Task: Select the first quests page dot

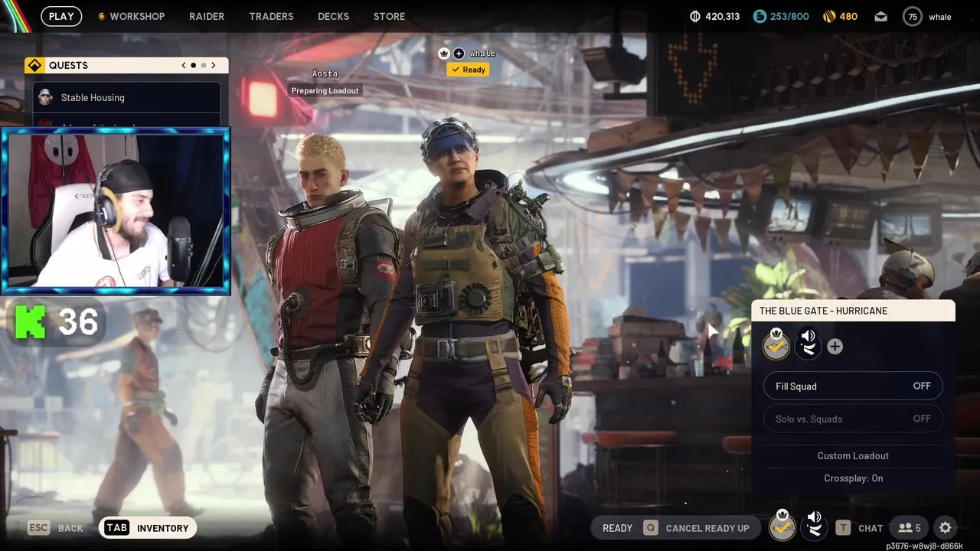Action: coord(193,65)
